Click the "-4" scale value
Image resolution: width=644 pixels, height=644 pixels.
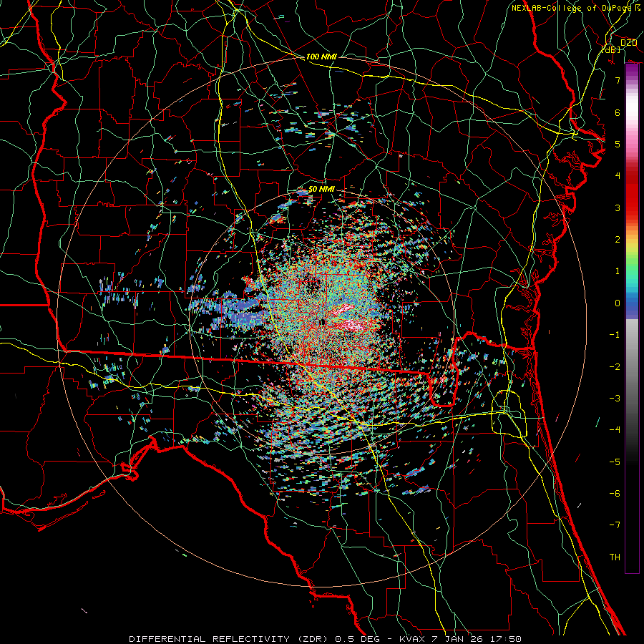(x=615, y=430)
